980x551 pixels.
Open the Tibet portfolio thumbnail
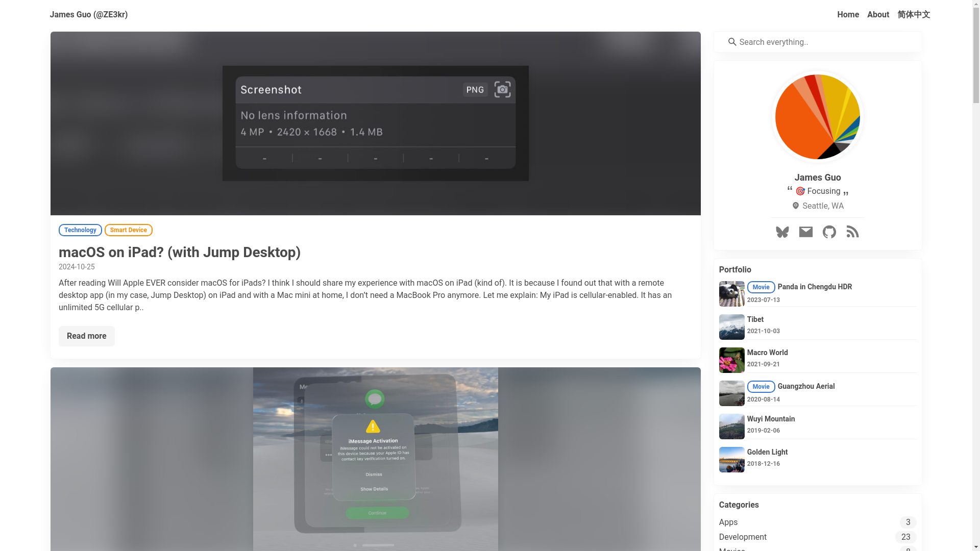(x=731, y=327)
